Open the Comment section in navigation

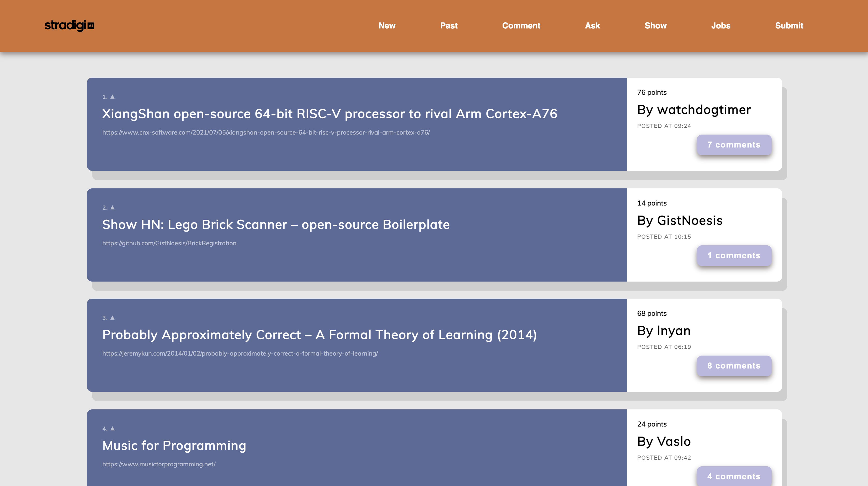tap(521, 26)
